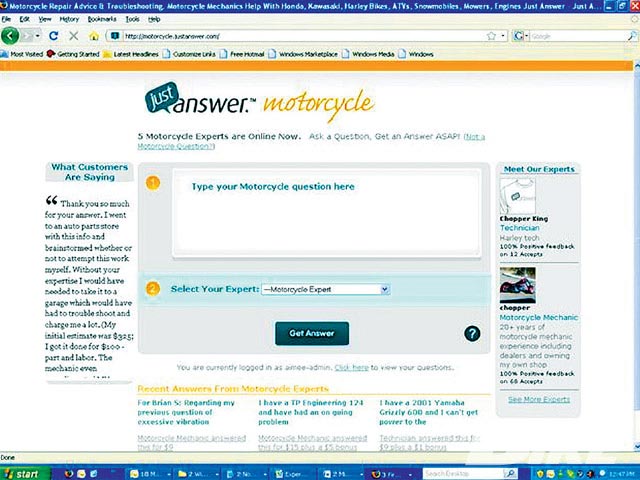The width and height of the screenshot is (640, 480).
Task: Click the taskbar Search Desktop field
Action: click(x=463, y=473)
